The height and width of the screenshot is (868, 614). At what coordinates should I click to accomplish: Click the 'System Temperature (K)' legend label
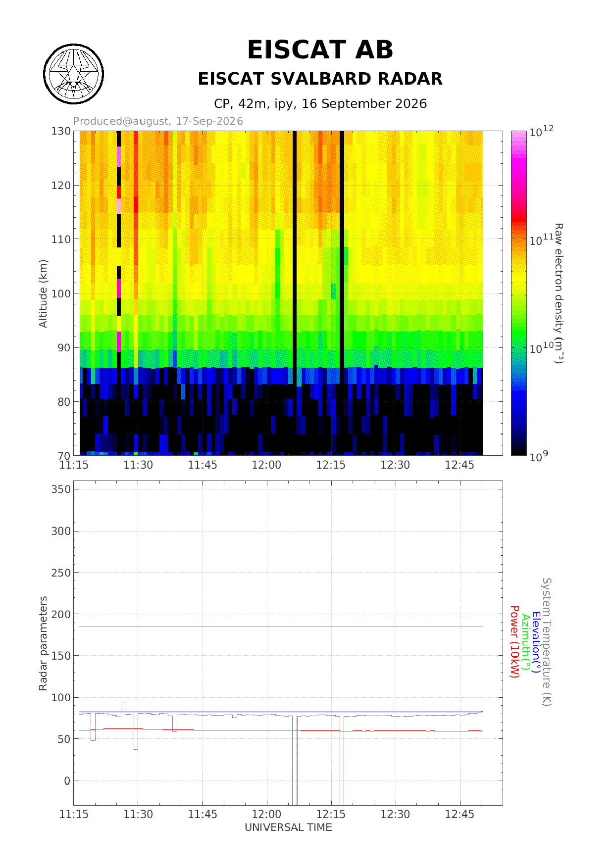(546, 642)
